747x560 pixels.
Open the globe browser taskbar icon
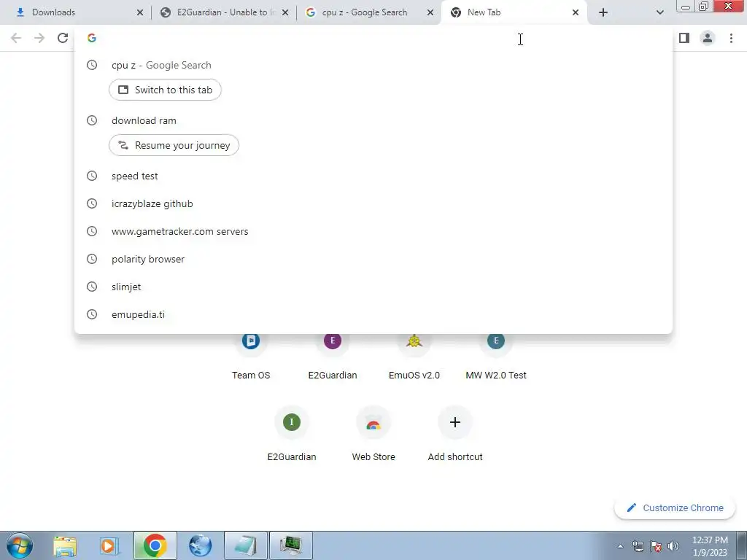[201, 545]
